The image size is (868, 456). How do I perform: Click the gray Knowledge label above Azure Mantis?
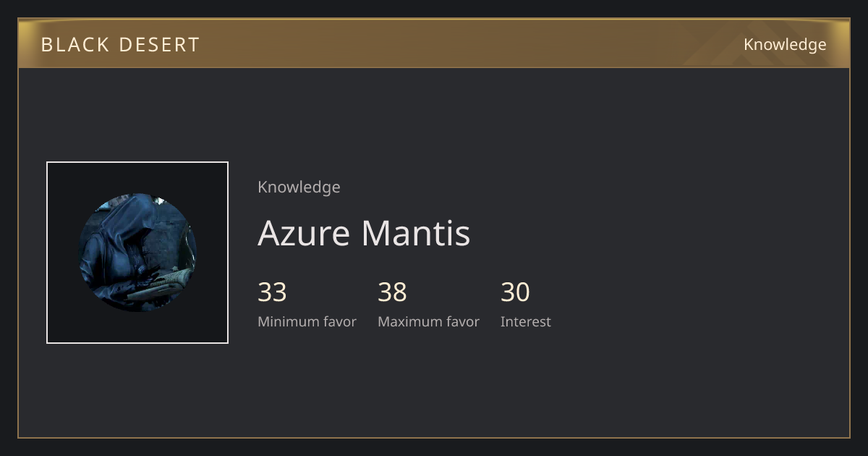tap(299, 187)
